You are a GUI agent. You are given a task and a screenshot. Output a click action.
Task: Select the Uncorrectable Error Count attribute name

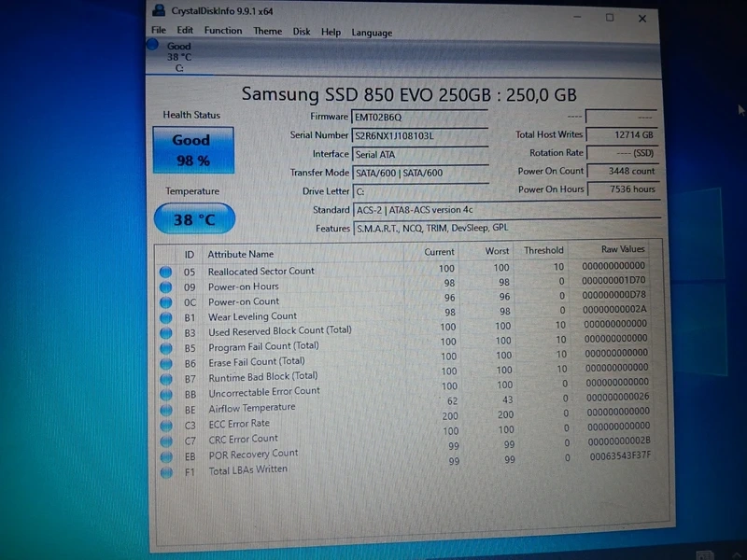264,391
